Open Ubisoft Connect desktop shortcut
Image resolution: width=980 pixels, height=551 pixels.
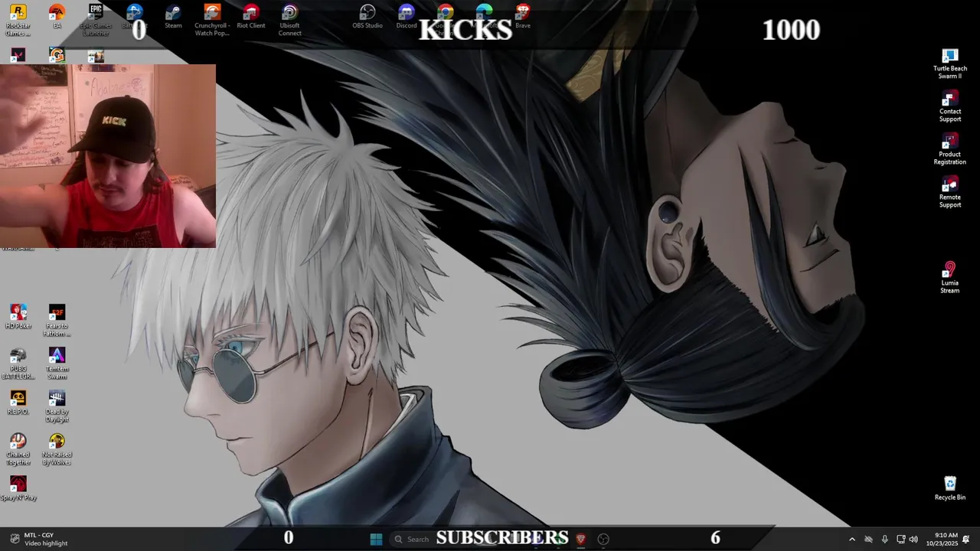[289, 20]
